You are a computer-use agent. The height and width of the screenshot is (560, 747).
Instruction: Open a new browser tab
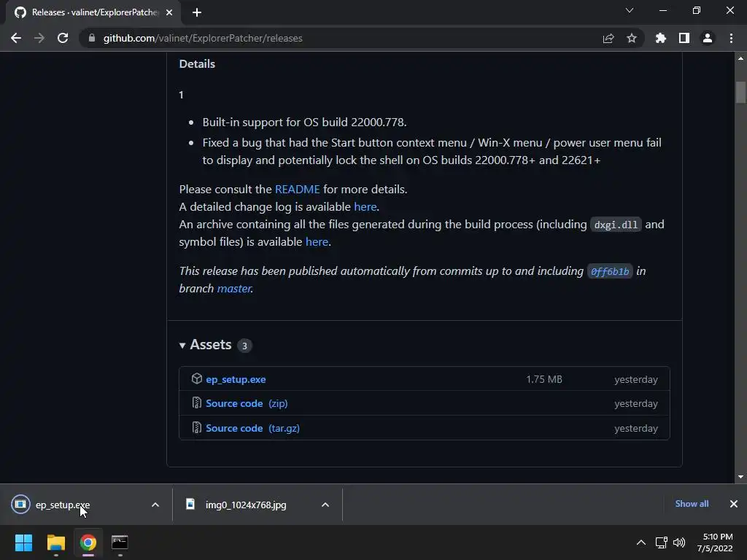pyautogui.click(x=197, y=12)
